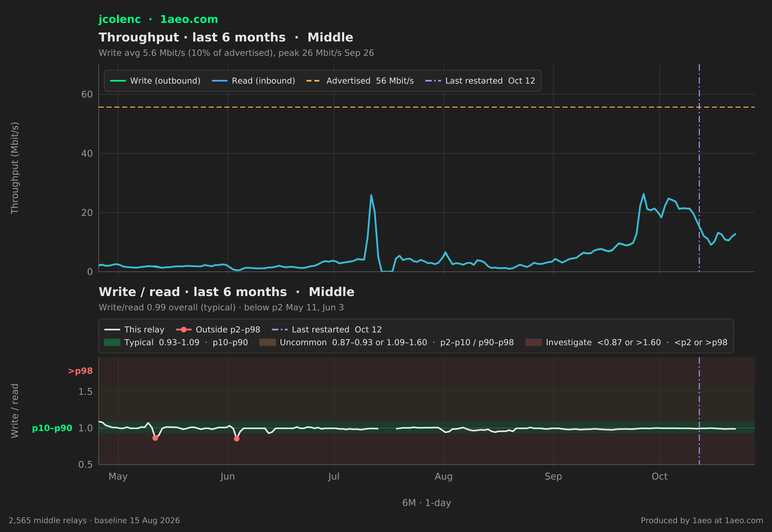This screenshot has height=532, width=772.
Task: Click Typical 0.93–1.09 legend text
Action: 186,343
